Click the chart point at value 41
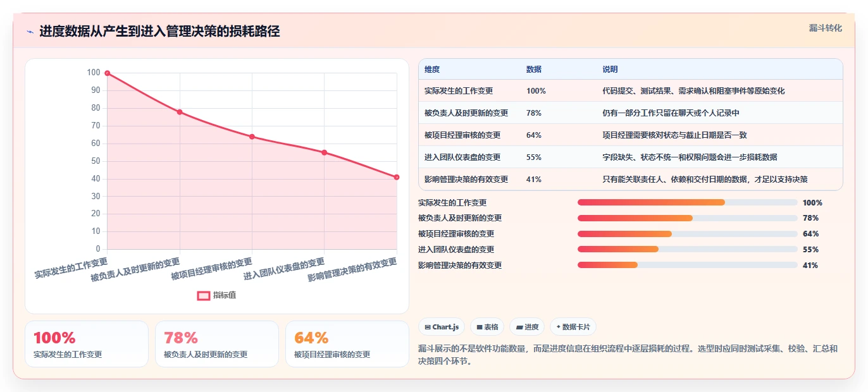868x392 pixels. (x=397, y=177)
